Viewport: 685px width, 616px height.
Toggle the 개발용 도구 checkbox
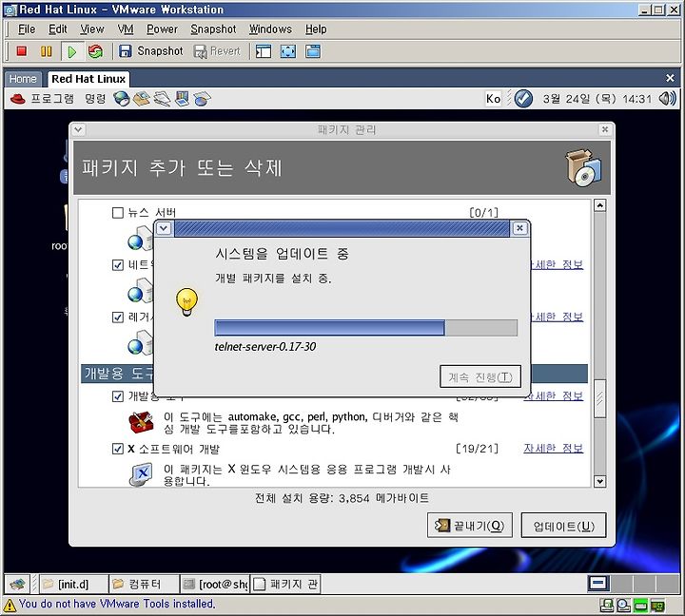[118, 396]
